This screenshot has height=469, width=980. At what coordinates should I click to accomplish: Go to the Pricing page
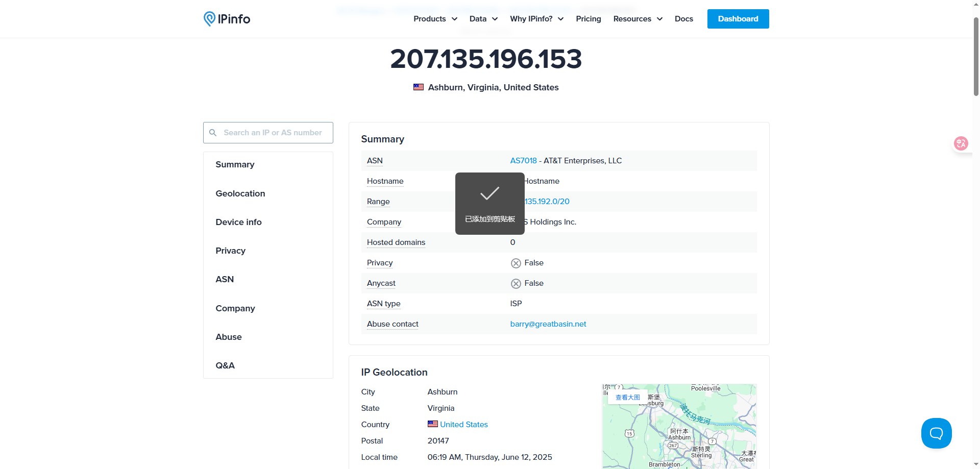point(589,19)
